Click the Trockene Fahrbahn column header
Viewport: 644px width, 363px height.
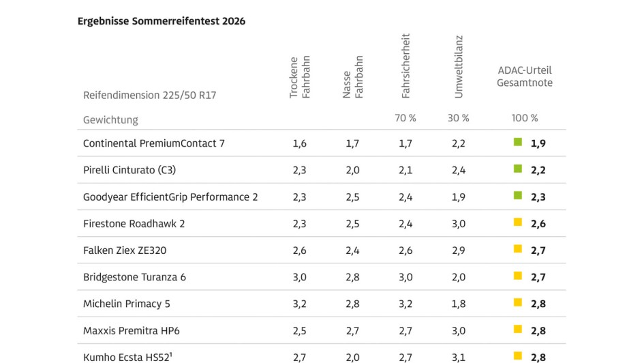coord(300,77)
